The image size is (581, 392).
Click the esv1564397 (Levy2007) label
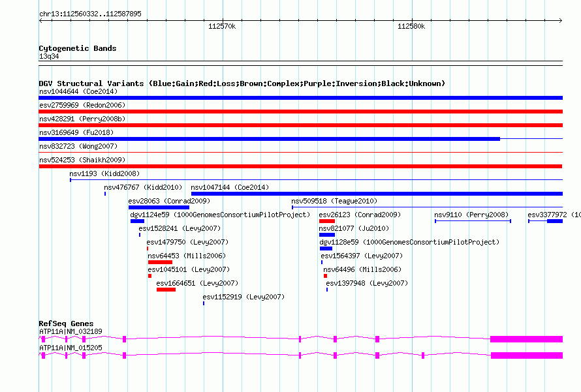[x=362, y=256]
